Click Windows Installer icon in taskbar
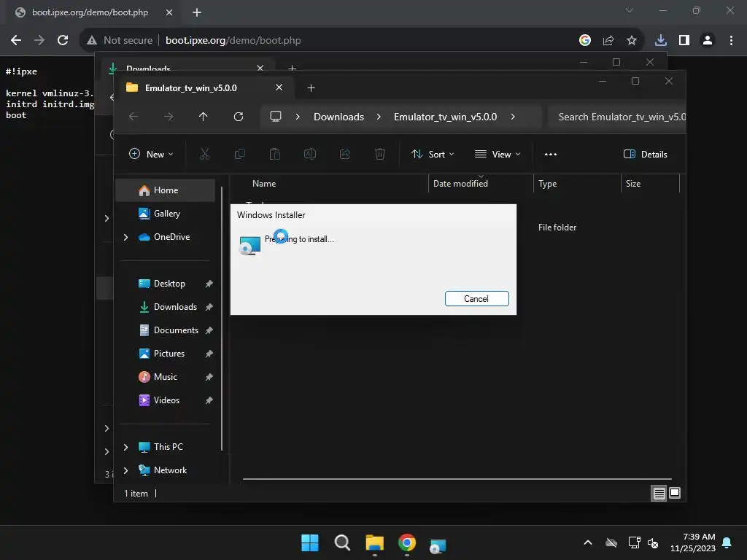747x560 pixels. pos(438,545)
